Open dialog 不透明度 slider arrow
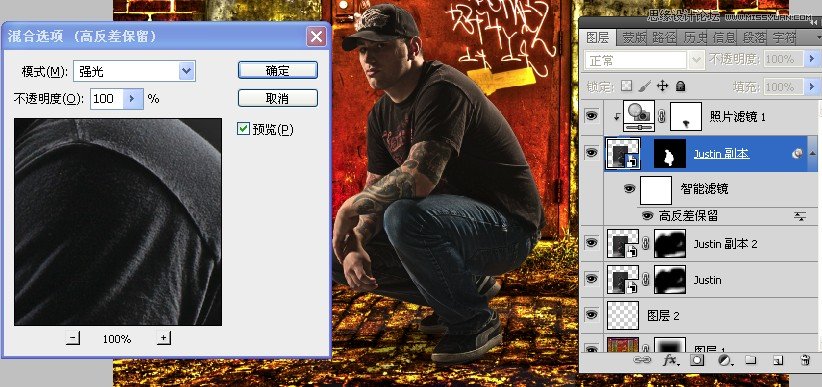Image resolution: width=822 pixels, height=387 pixels. [x=133, y=98]
